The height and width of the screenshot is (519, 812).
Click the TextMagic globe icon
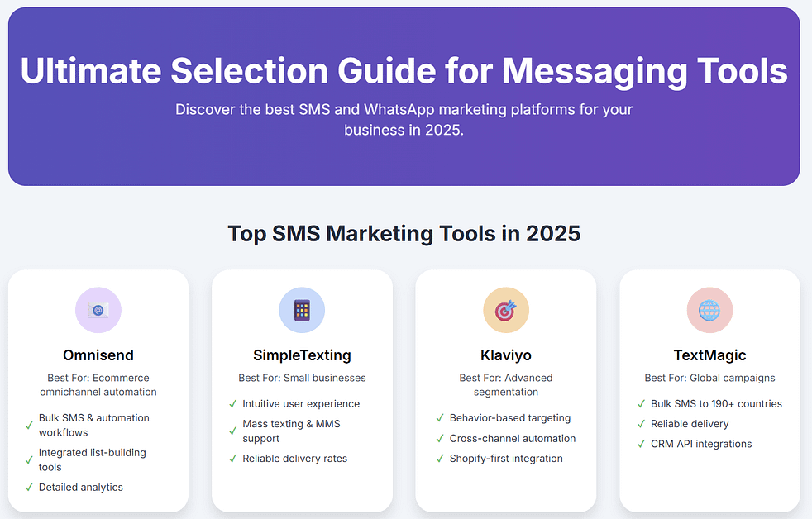709,310
